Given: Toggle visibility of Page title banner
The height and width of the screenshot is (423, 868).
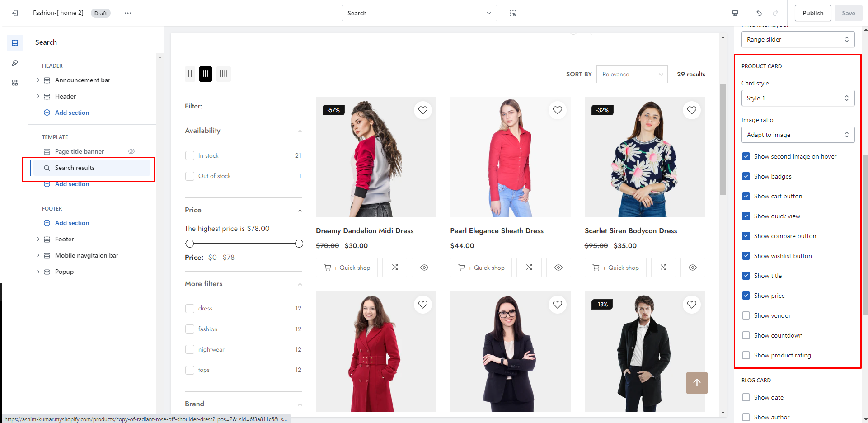Looking at the screenshot, I should [x=131, y=151].
